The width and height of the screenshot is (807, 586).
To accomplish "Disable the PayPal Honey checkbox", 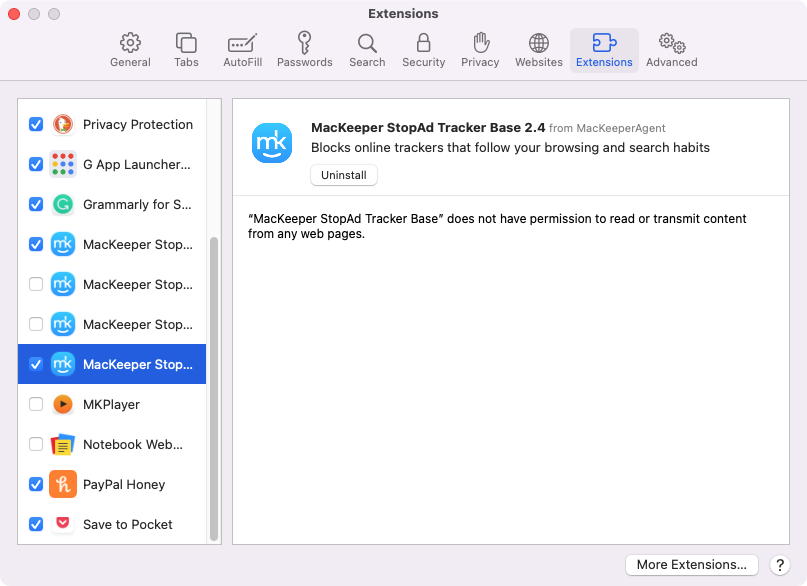I will click(36, 484).
